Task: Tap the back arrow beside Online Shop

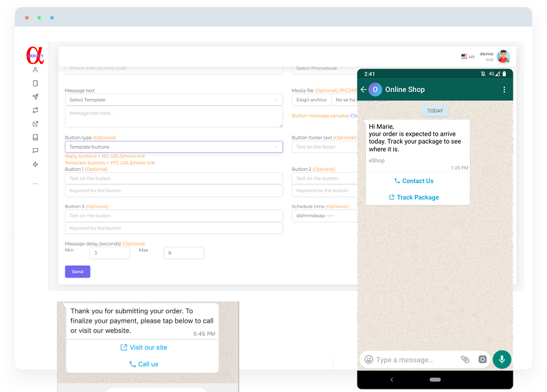Action: click(x=363, y=90)
